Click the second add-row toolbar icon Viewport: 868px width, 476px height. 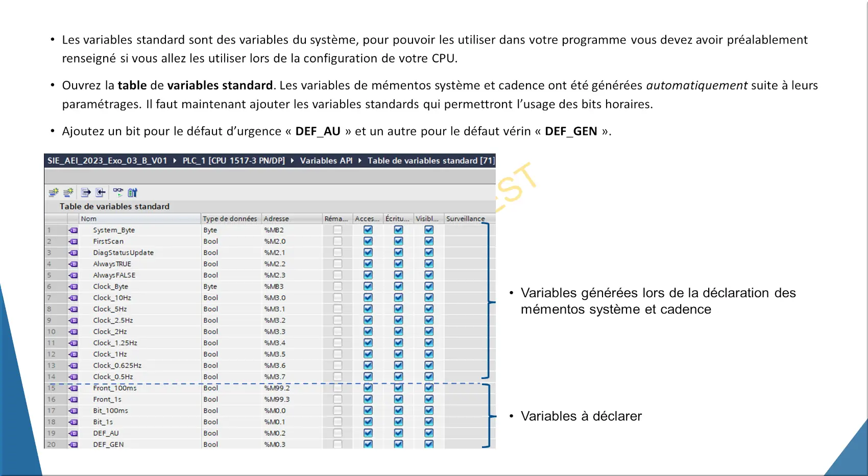coord(68,193)
